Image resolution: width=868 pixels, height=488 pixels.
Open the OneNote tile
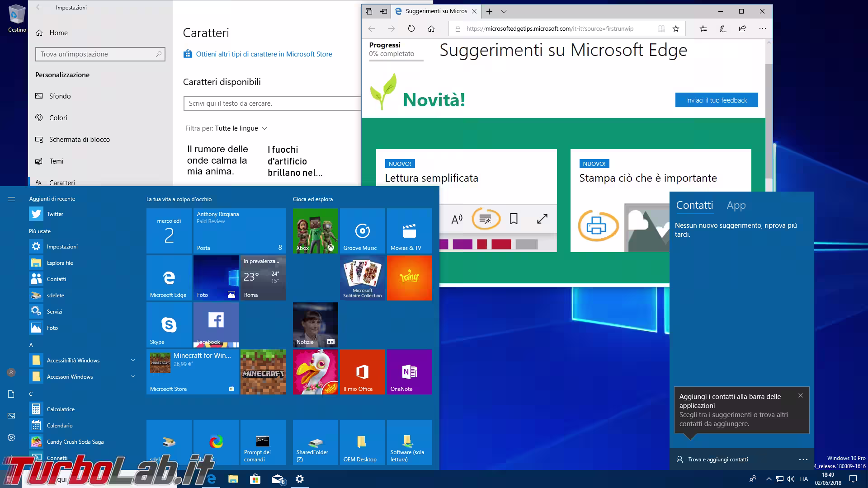[x=409, y=371]
